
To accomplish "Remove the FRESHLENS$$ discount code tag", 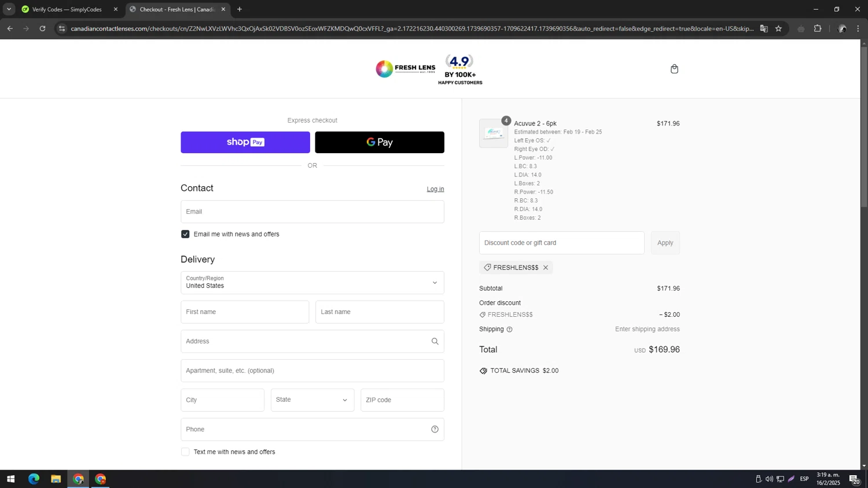I will tap(546, 268).
